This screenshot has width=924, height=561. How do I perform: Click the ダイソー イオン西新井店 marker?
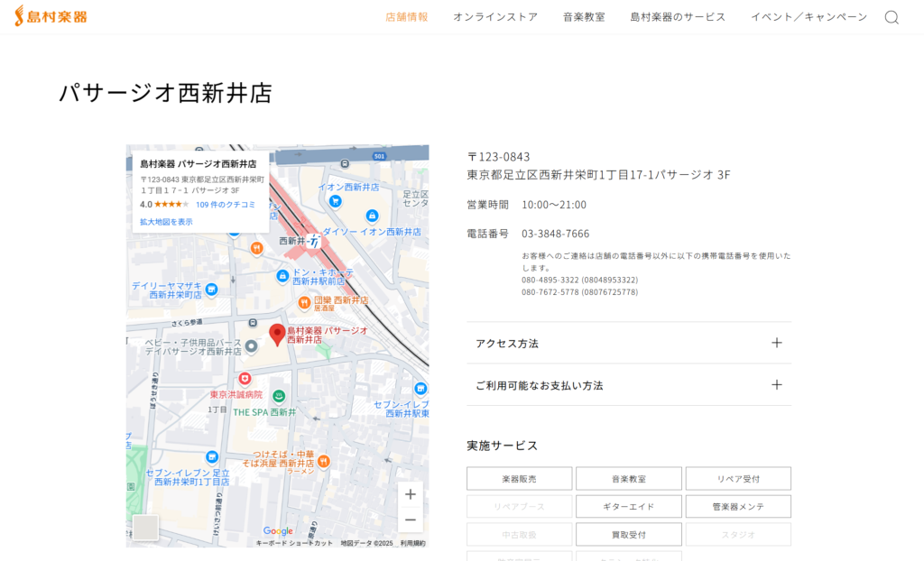tap(372, 216)
